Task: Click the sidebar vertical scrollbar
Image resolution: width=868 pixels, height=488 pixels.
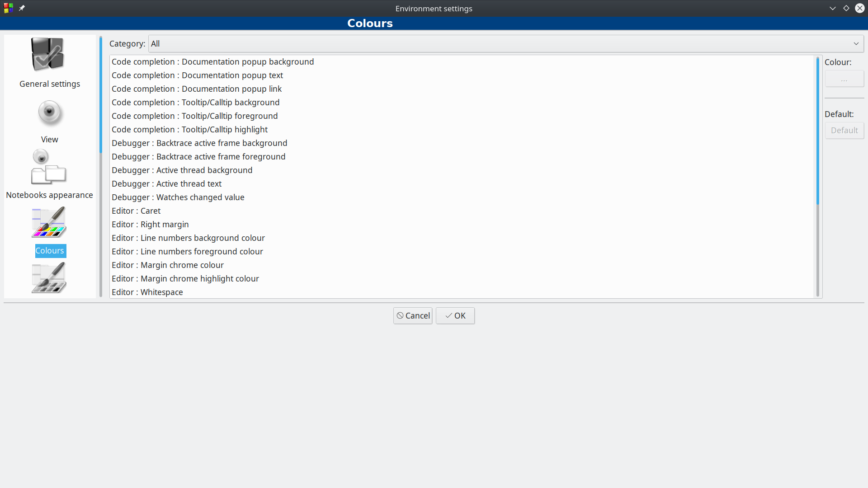Action: tap(100, 166)
